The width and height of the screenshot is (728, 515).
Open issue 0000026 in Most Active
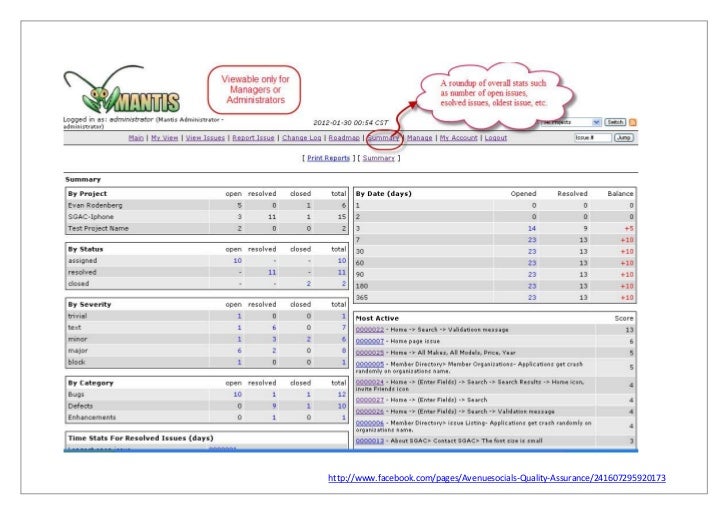370,411
